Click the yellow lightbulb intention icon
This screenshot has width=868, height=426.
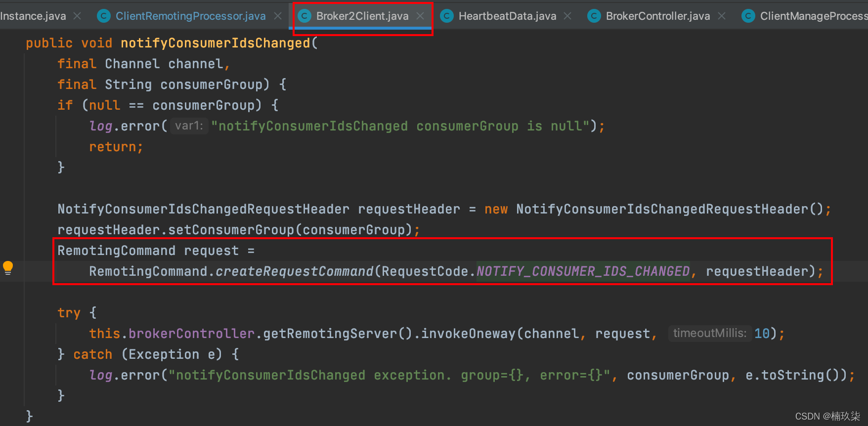(x=8, y=267)
